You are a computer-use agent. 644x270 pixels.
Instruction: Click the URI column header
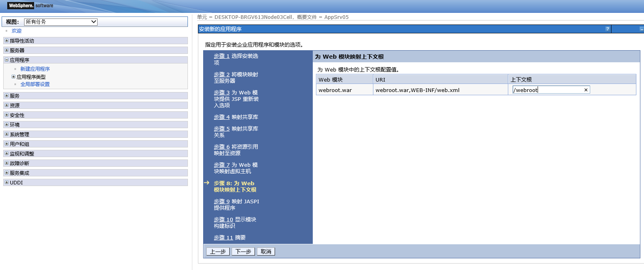tap(440, 80)
